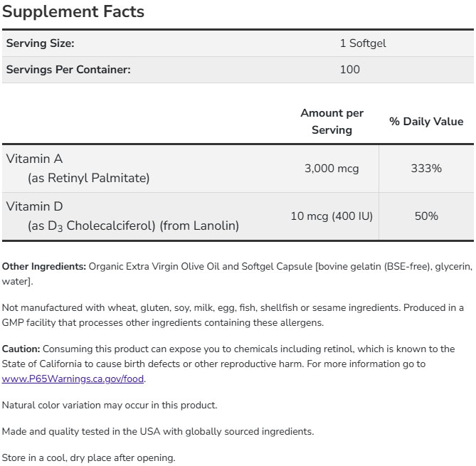Click the Vitamin A row label
The height and width of the screenshot is (466, 476).
(x=35, y=159)
